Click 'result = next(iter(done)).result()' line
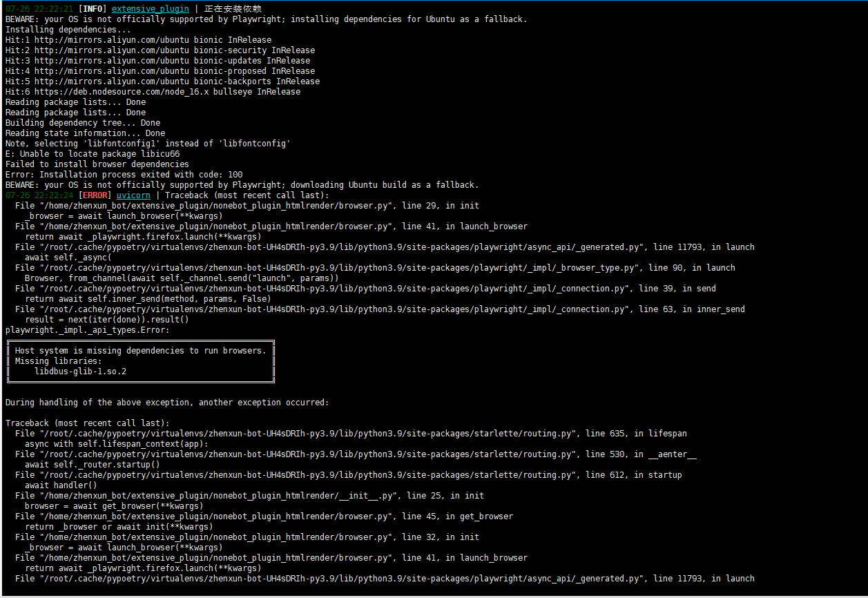This screenshot has width=868, height=598. point(107,320)
